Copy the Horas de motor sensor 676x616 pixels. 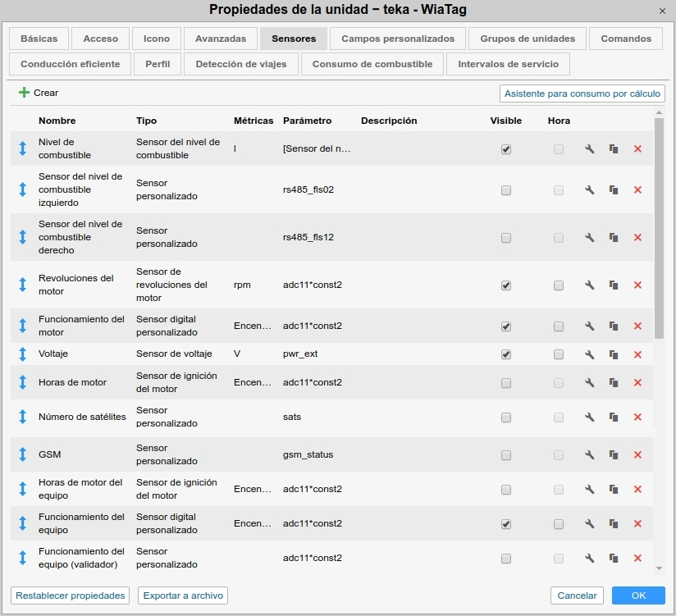(x=614, y=382)
